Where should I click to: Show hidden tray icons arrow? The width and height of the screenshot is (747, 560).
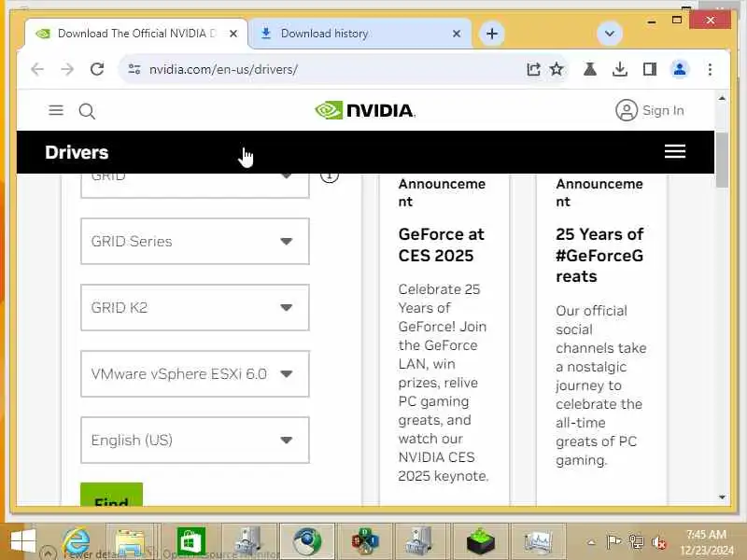click(591, 542)
